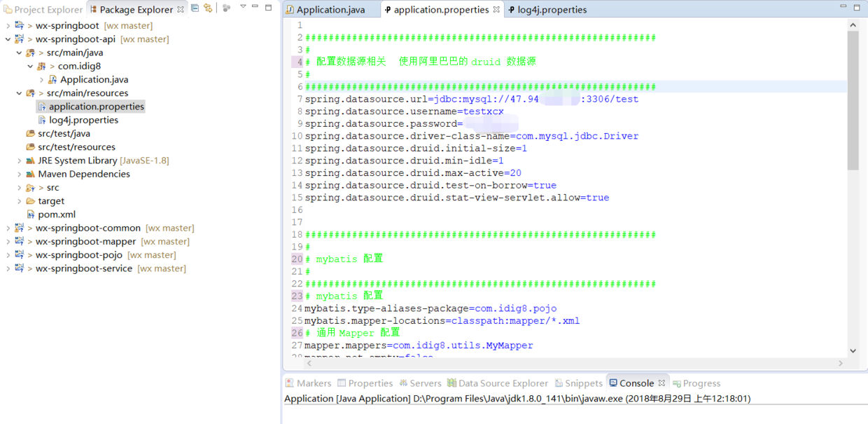Collapse the wx-springboot-api project
The image size is (868, 424).
[8, 39]
